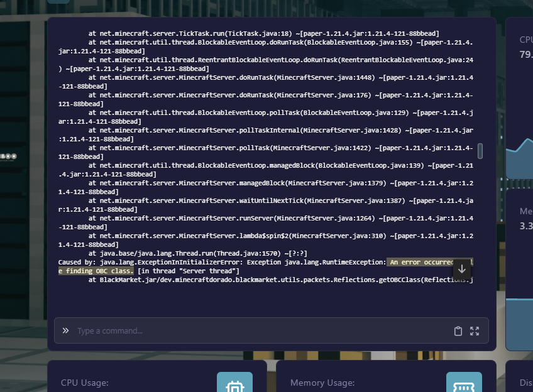Click the 'Memory Usage:' label
The height and width of the screenshot is (392, 533).
point(322,383)
